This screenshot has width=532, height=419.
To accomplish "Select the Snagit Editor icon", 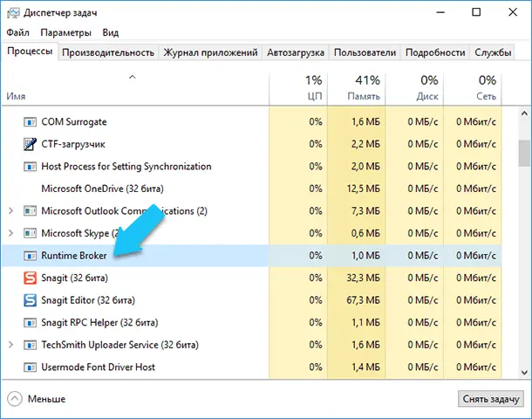I will [30, 300].
